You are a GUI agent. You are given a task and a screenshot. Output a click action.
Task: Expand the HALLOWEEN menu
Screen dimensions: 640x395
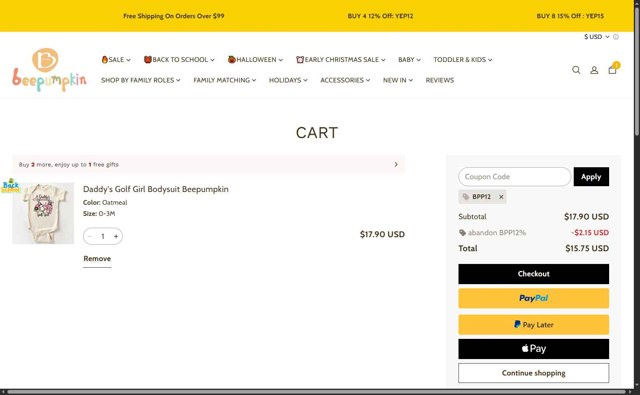(x=255, y=60)
